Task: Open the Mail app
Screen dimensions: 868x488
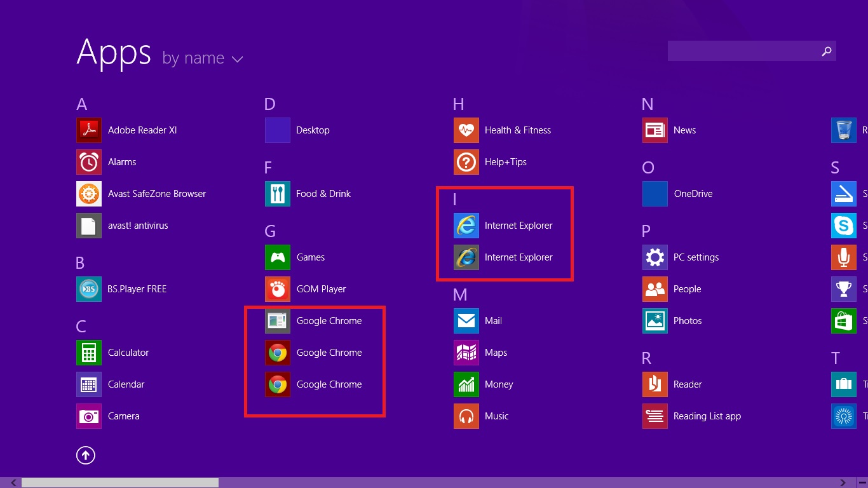Action: [x=478, y=321]
